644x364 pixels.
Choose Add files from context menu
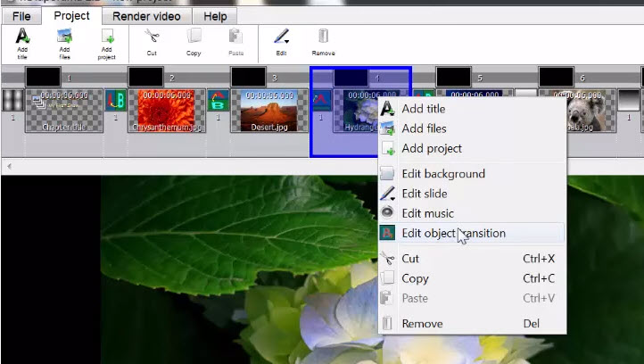pyautogui.click(x=472, y=128)
